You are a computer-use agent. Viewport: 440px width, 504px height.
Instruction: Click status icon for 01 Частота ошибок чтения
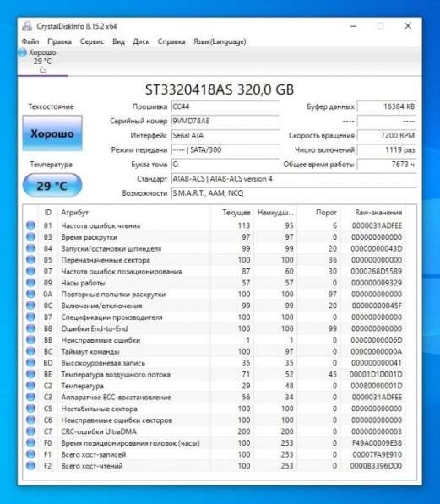point(30,225)
